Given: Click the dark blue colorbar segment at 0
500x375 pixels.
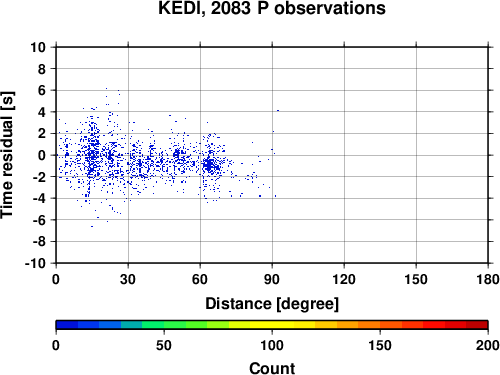Looking at the screenshot, I should click(67, 325).
